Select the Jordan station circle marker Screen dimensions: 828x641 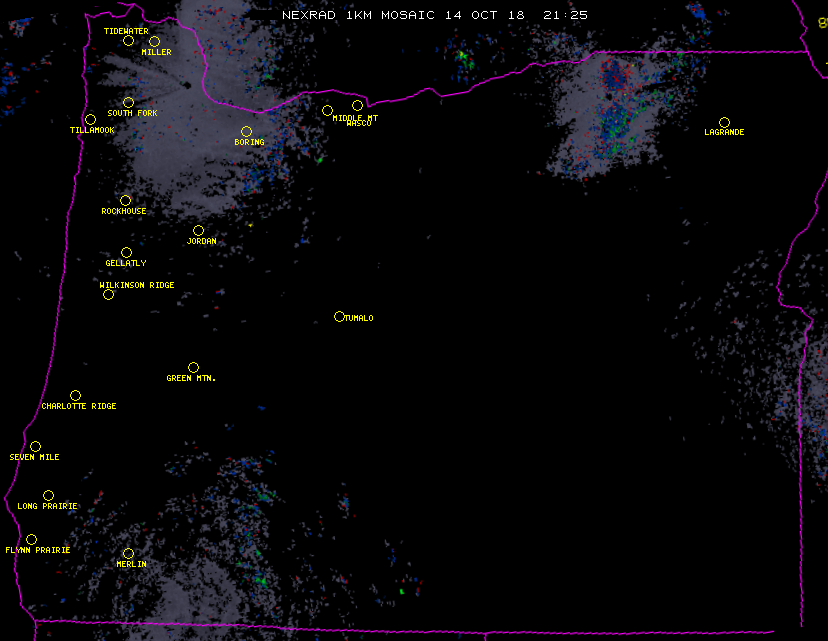198,230
